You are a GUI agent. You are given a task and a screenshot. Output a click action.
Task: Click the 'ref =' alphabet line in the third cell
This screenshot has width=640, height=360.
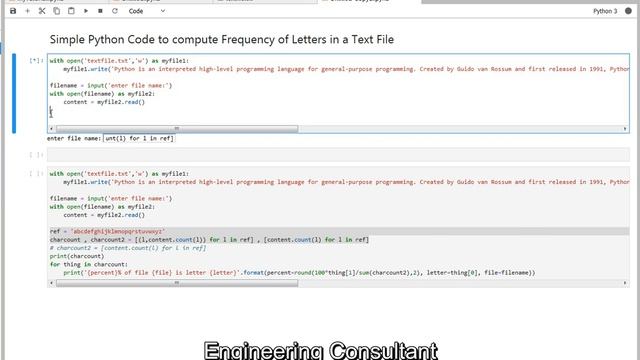click(107, 231)
